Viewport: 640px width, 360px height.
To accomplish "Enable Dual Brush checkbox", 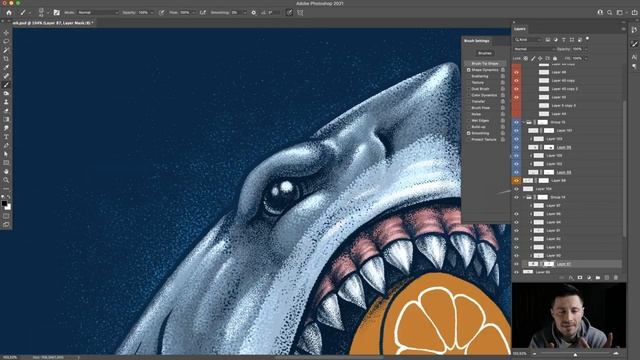I will tap(469, 89).
